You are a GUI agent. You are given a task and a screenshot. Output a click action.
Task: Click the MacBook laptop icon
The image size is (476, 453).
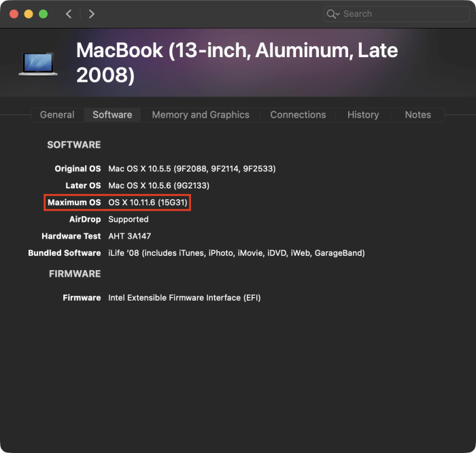click(38, 64)
